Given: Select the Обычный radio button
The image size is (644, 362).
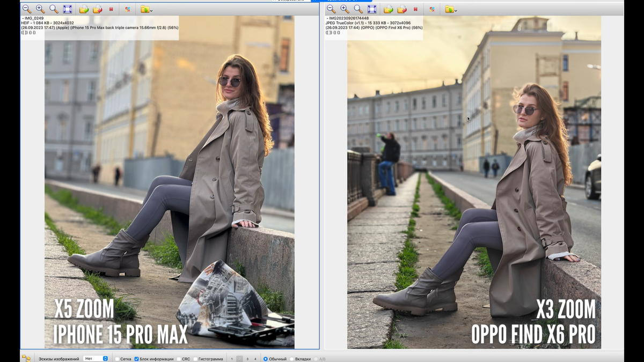Looking at the screenshot, I should 266,358.
